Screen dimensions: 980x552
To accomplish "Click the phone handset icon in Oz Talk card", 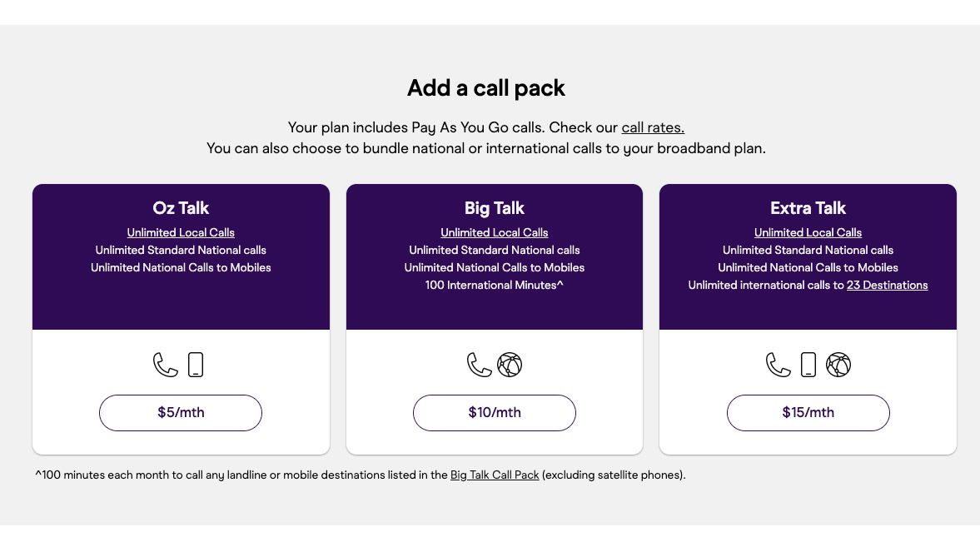I will tap(164, 364).
